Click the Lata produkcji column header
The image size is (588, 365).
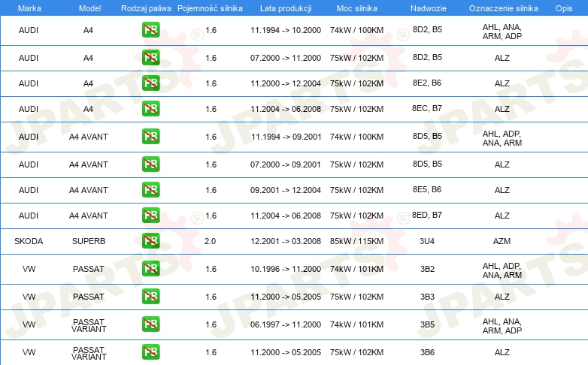(286, 8)
